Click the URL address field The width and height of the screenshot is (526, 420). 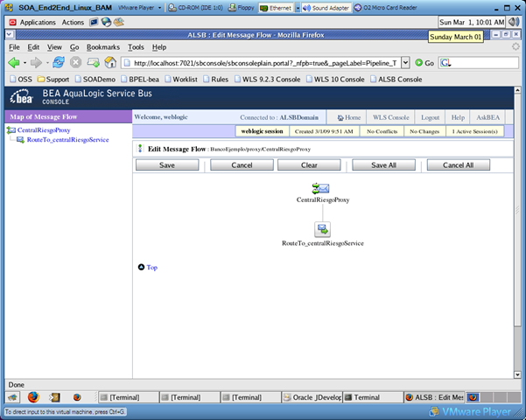pyautogui.click(x=262, y=63)
